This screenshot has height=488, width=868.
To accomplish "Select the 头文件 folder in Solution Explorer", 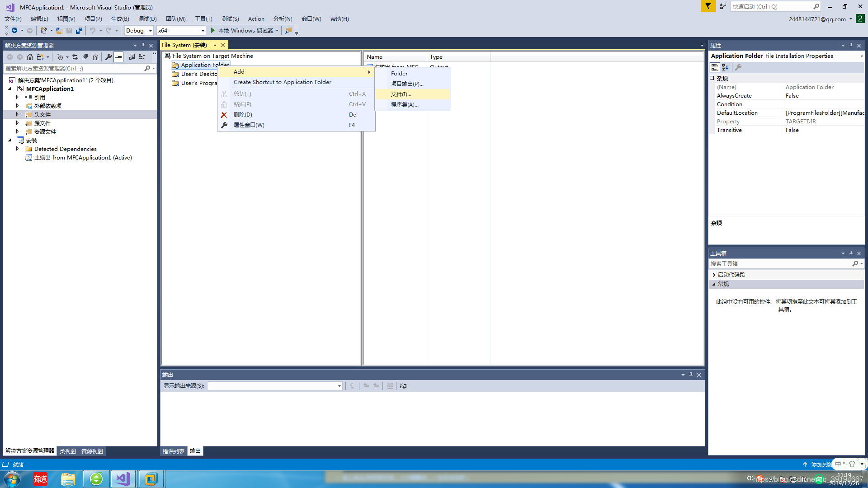I will pos(42,114).
